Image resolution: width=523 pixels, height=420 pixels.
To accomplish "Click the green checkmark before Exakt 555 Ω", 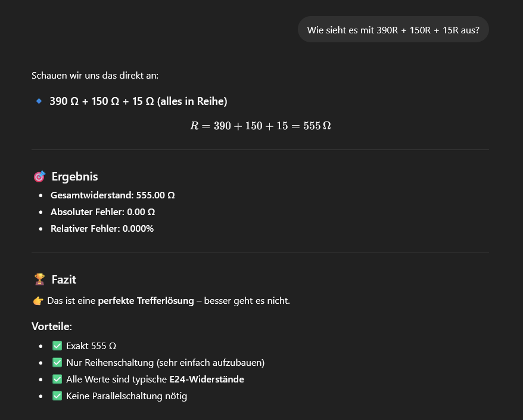I will click(57, 346).
